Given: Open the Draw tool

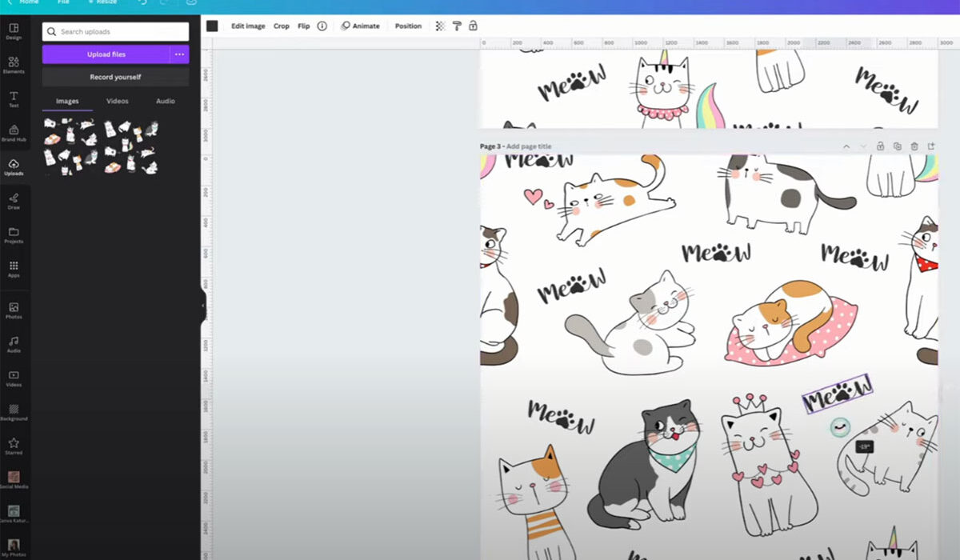Looking at the screenshot, I should pos(14,201).
